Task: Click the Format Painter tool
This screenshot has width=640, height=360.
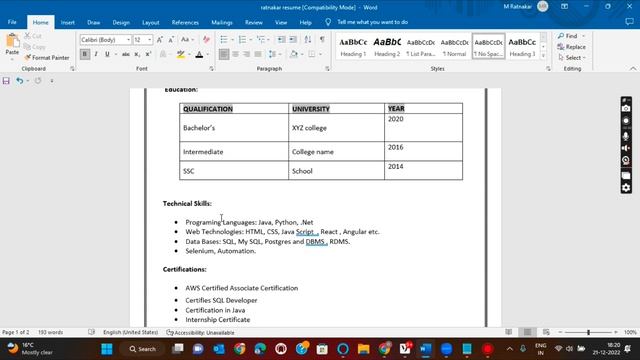Action: click(x=47, y=58)
